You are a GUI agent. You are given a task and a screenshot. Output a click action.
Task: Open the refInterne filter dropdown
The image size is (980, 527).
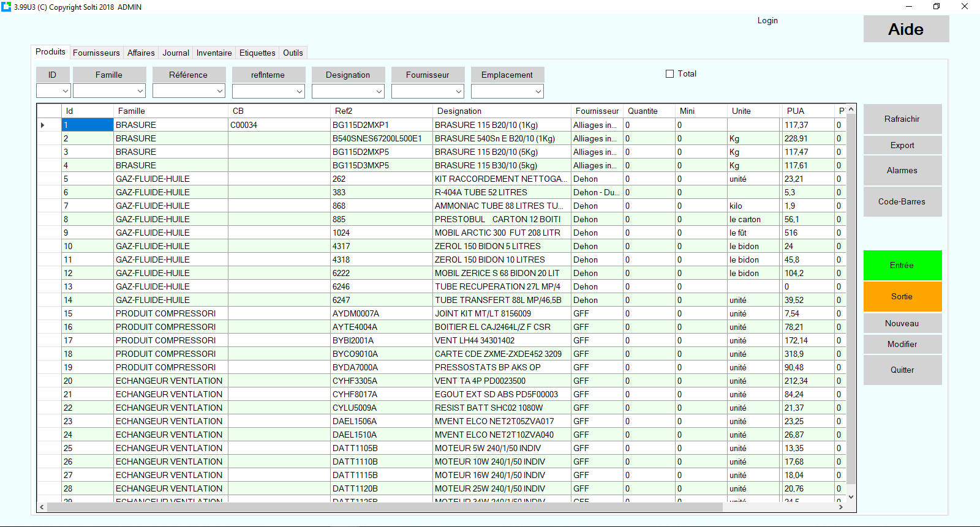(x=300, y=91)
